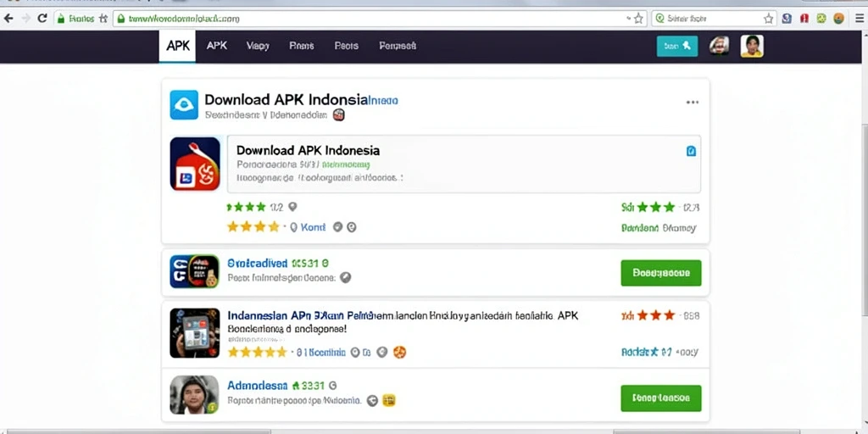
Task: Click the pin icon after green stars
Action: [292, 207]
